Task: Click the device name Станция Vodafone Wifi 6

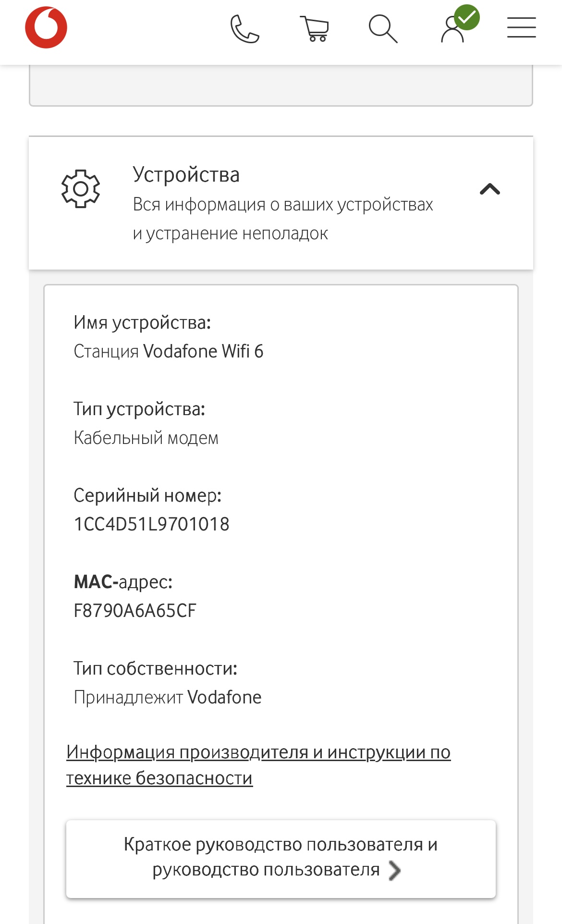Action: coord(168,351)
